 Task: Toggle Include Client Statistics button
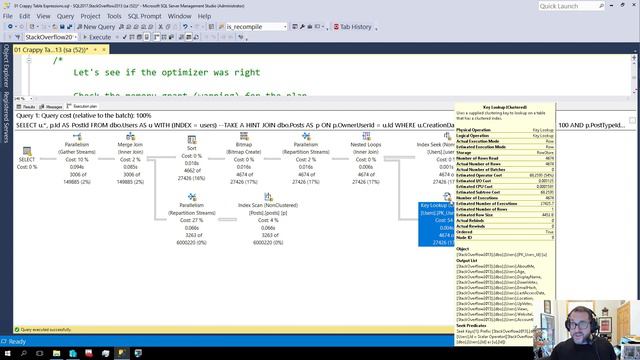(x=171, y=37)
